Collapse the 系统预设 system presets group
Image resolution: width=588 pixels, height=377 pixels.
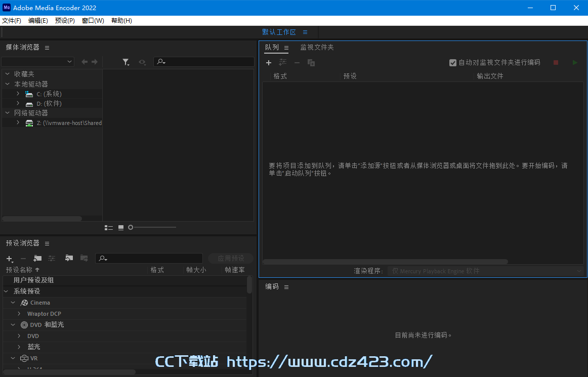tap(6, 291)
